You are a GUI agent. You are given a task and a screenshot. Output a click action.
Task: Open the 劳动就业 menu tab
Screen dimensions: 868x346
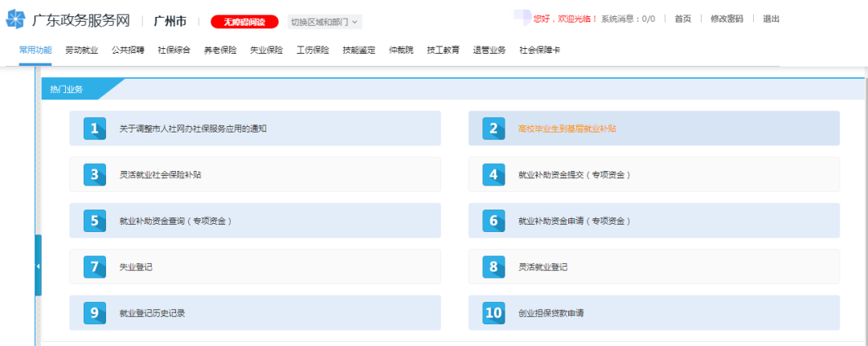(81, 51)
